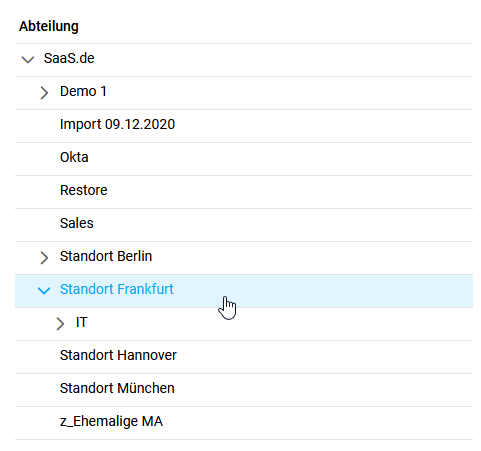Select the SaaS.de department
481x451 pixels.
(69, 58)
